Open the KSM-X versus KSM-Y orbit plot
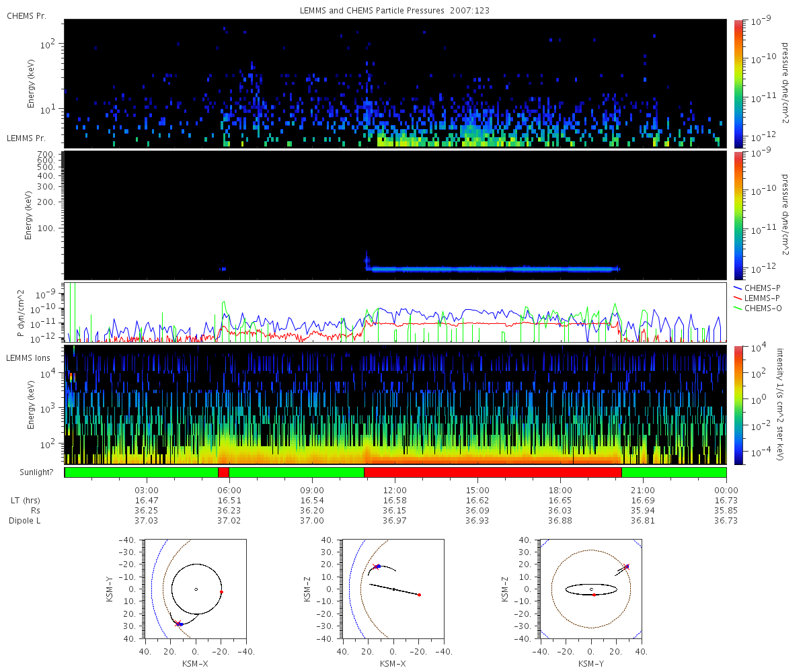Viewport: 807px width, 672px height. (x=196, y=589)
